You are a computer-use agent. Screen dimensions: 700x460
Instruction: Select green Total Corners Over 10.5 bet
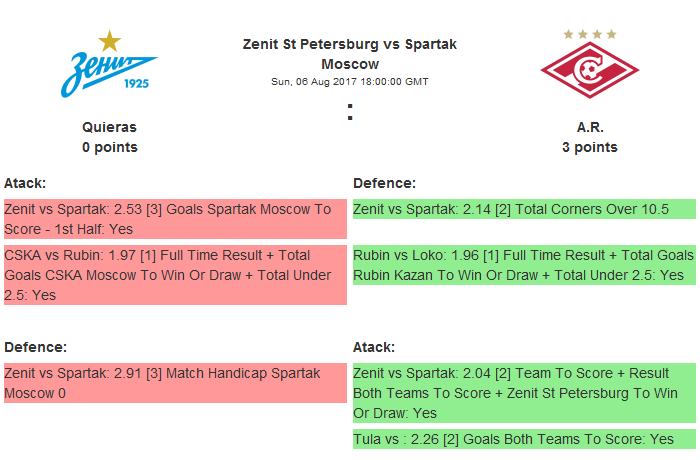pos(523,209)
